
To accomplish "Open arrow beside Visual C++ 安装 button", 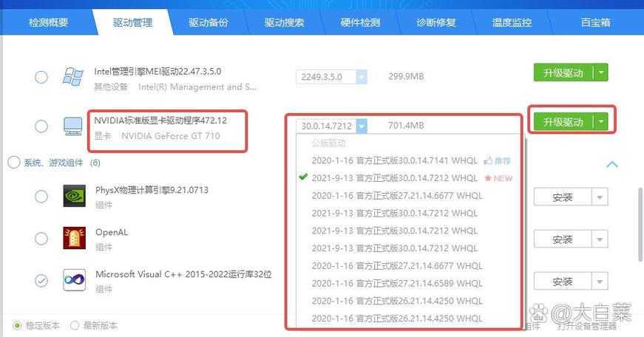I will click(600, 282).
